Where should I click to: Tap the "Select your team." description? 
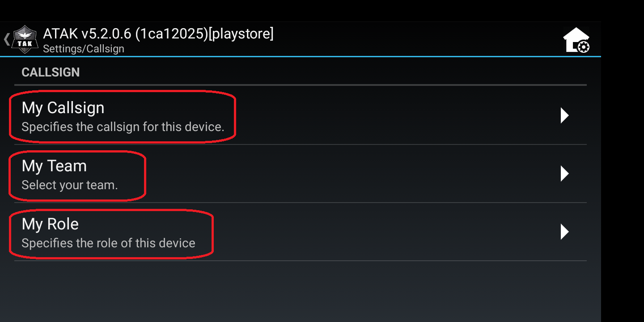pyautogui.click(x=70, y=185)
